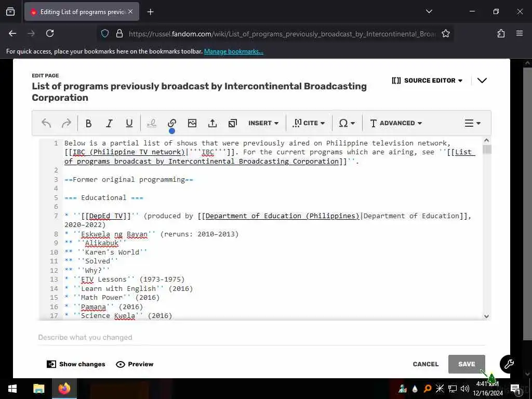This screenshot has height=399, width=532.
Task: Cancel the page edit
Action: click(425, 364)
